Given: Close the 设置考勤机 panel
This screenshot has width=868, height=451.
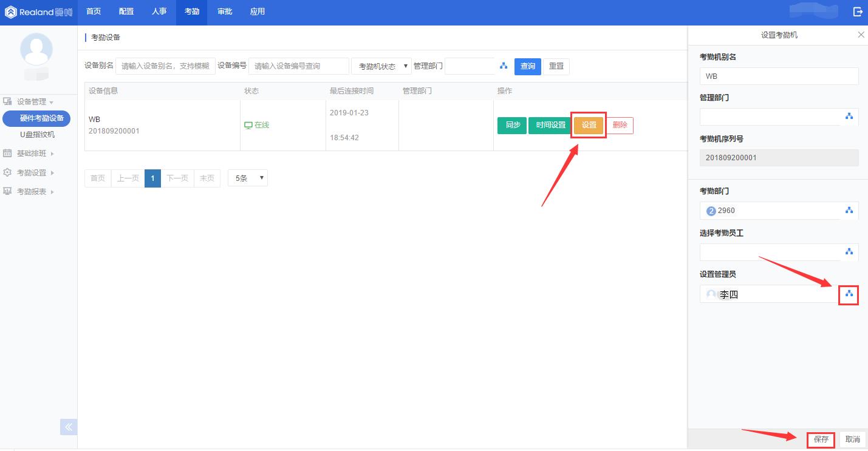Looking at the screenshot, I should coord(861,35).
